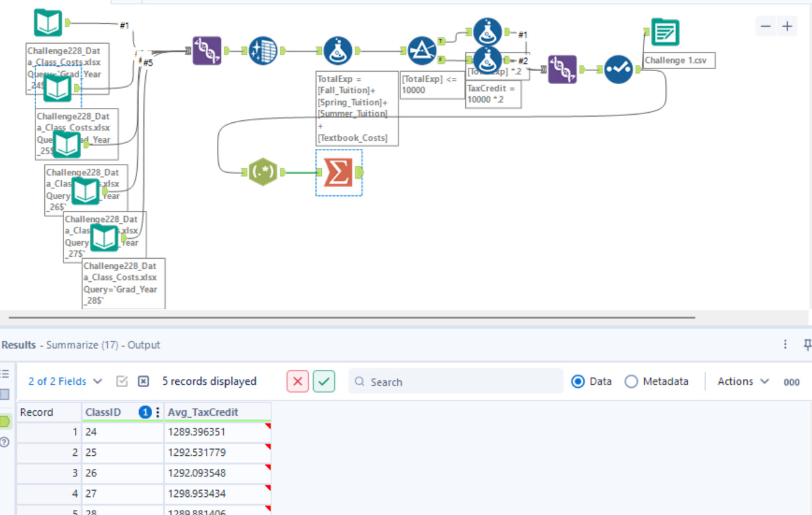The height and width of the screenshot is (515, 812).
Task: Click the green checkmark apply button
Action: point(324,382)
